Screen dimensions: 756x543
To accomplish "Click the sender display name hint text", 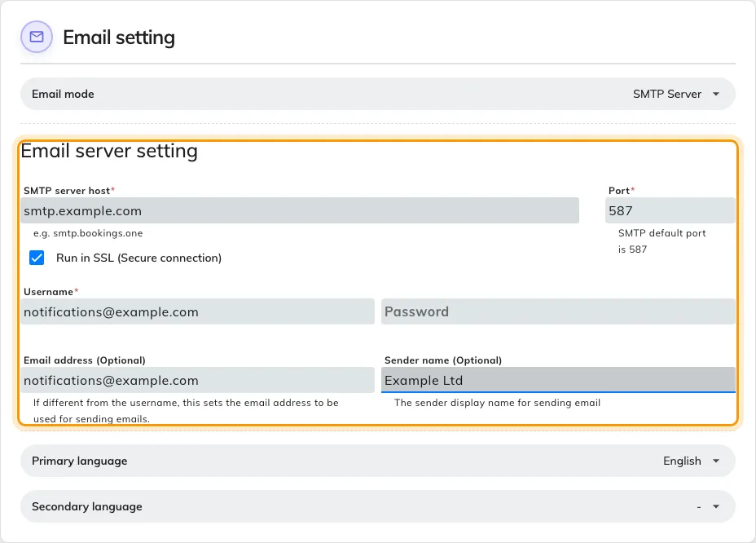I will (497, 403).
